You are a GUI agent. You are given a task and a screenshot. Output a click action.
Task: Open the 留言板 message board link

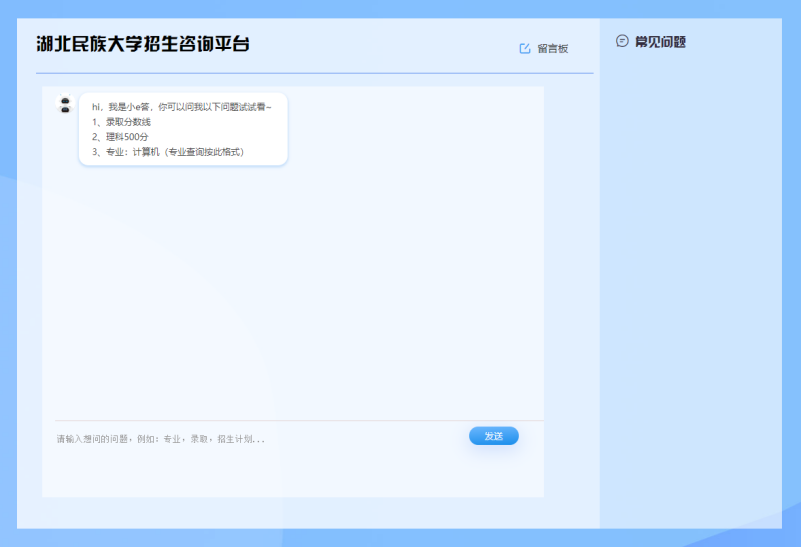pyautogui.click(x=552, y=48)
